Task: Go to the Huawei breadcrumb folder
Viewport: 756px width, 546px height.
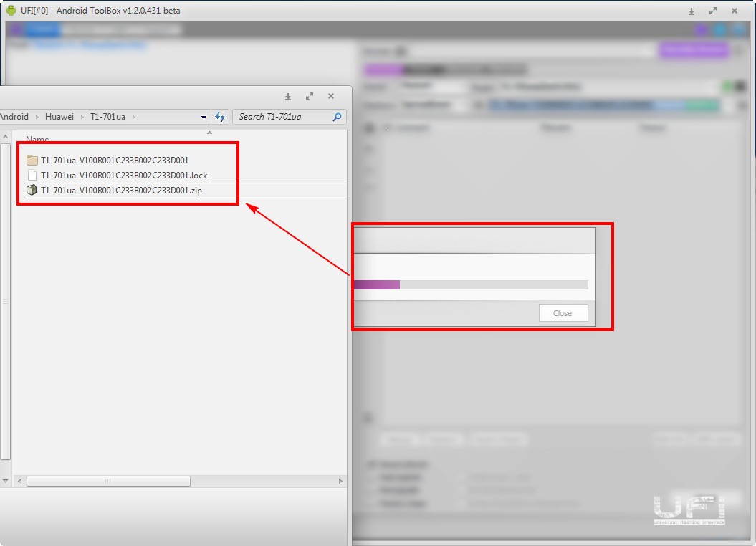Action: [59, 117]
